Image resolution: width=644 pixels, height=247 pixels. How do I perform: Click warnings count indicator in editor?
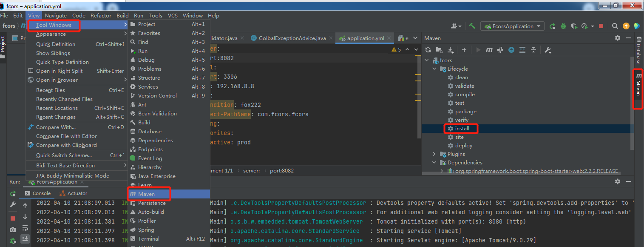pos(396,50)
